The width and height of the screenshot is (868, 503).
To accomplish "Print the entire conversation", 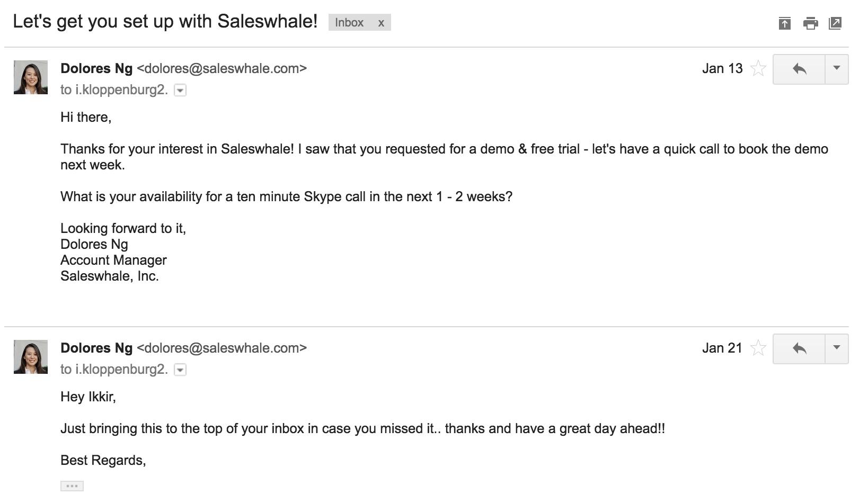I will pos(810,23).
